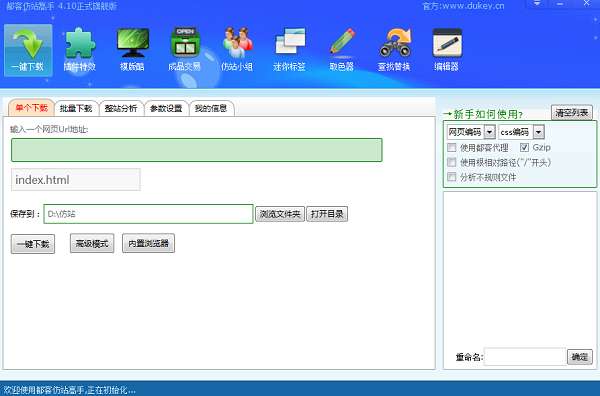Click the index.html filename field

click(x=76, y=179)
